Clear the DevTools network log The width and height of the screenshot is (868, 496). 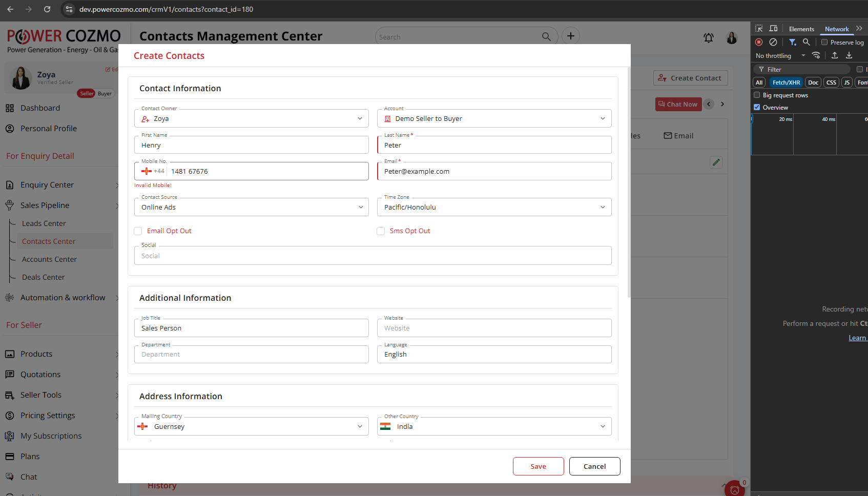[773, 42]
